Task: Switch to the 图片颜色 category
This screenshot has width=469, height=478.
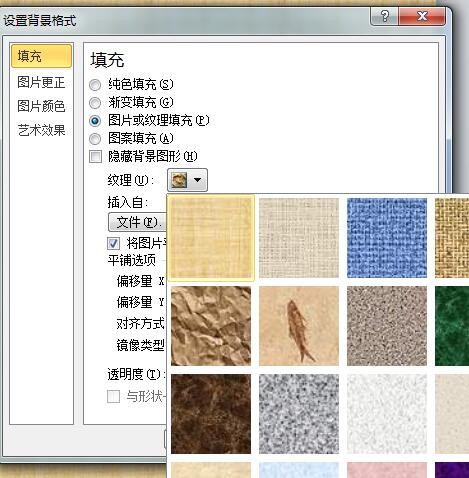Action: coord(41,106)
